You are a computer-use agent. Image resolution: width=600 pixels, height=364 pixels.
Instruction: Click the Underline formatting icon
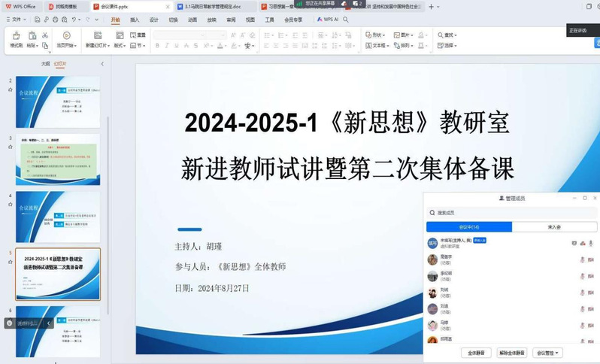pos(178,45)
